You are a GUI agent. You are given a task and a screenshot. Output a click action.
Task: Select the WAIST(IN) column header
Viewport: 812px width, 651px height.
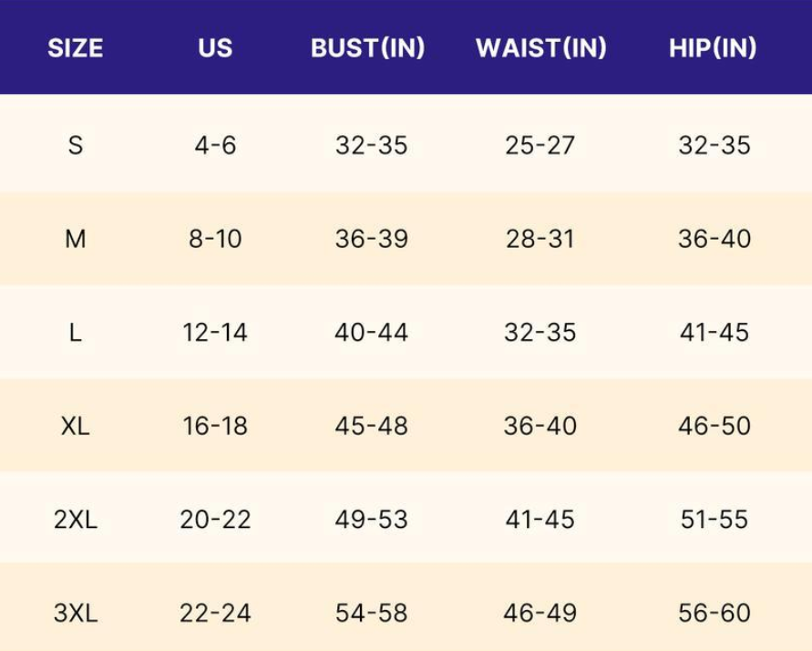[541, 48]
